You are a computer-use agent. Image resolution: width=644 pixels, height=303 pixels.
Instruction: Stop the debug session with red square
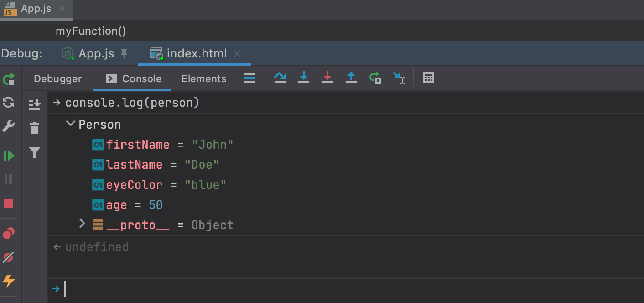tap(8, 204)
